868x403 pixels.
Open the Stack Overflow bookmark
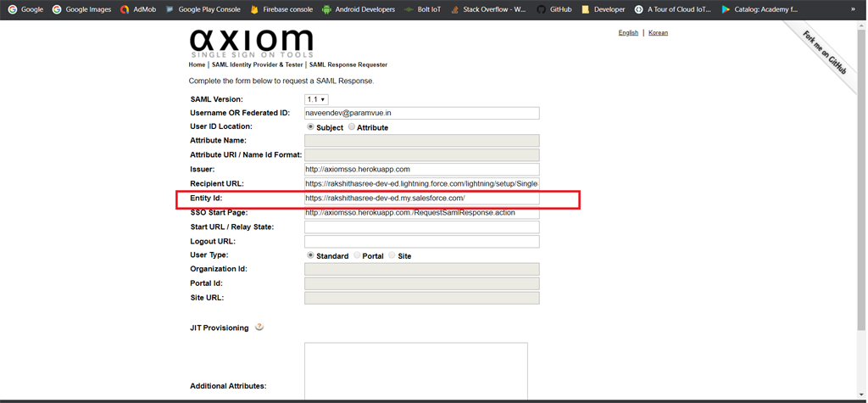pos(487,9)
